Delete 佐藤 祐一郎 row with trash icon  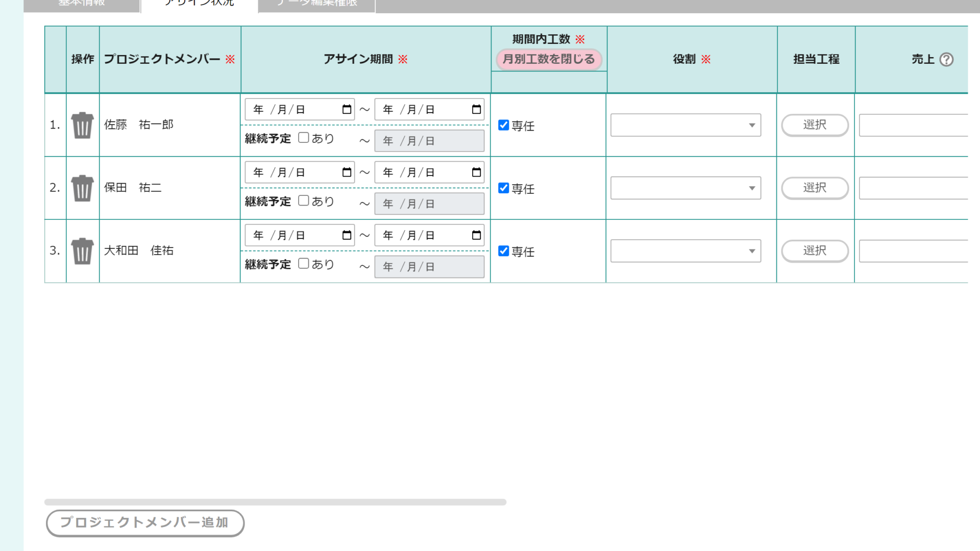[82, 126]
